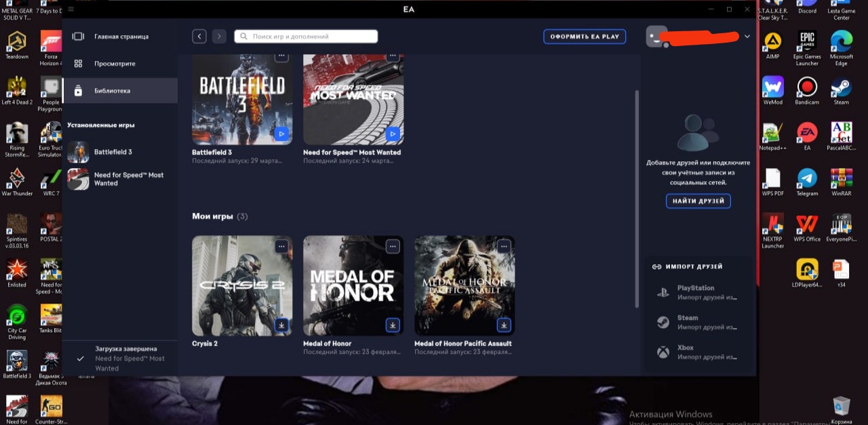868x425 pixels.
Task: Open Teardown desktop shortcut
Action: [17, 45]
